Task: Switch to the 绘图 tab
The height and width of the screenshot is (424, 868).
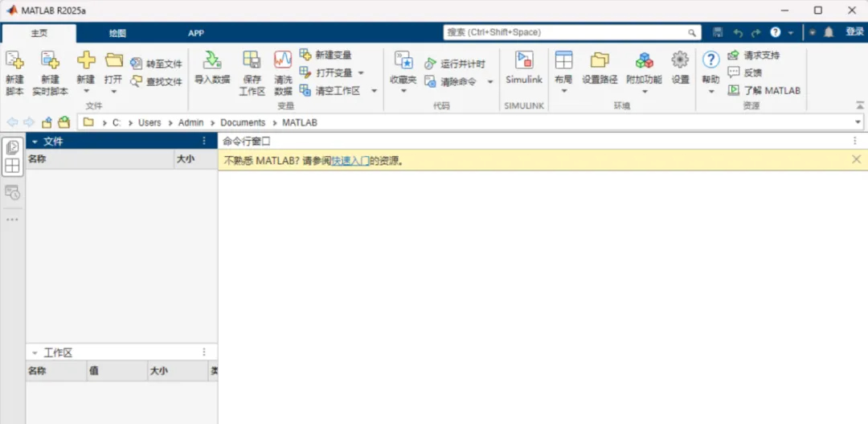Action: [x=117, y=33]
